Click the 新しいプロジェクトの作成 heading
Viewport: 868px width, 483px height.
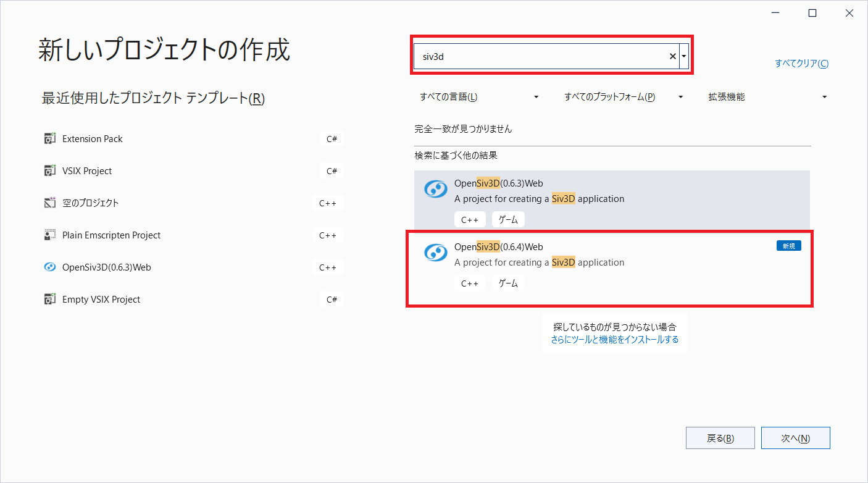164,50
